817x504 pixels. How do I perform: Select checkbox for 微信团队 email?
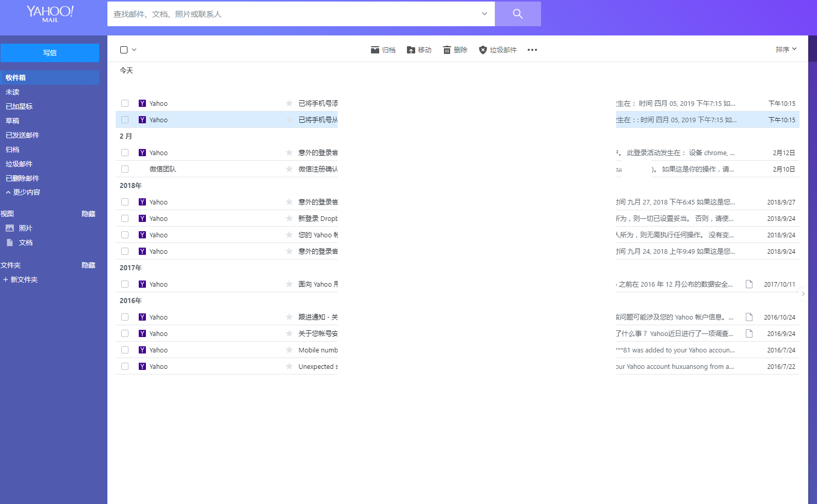(125, 169)
